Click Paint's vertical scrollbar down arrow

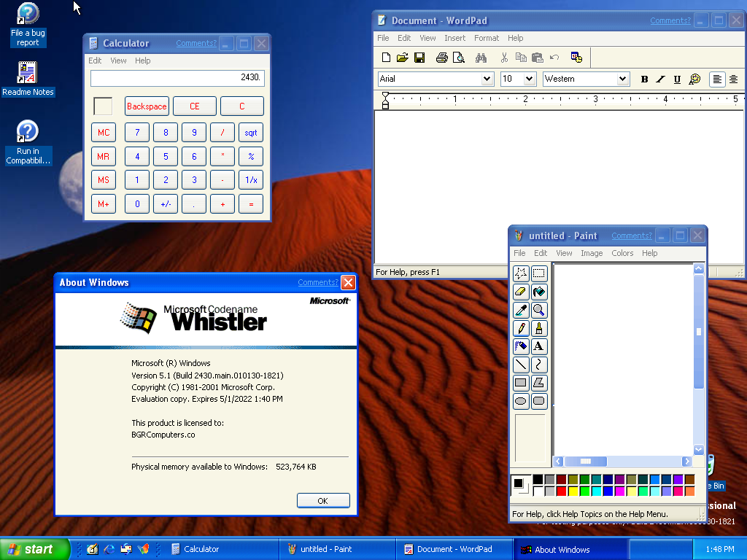[x=698, y=449]
